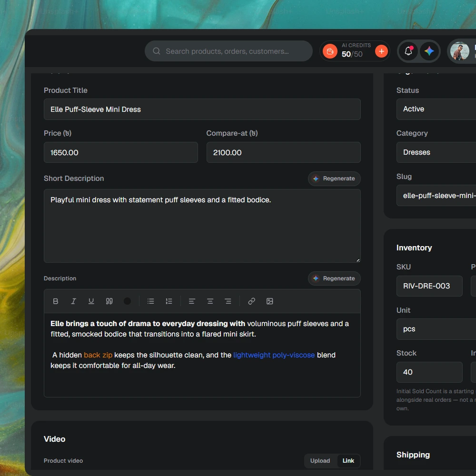Insert a bulleted list
Viewport: 476px width, 476px height.
(151, 301)
